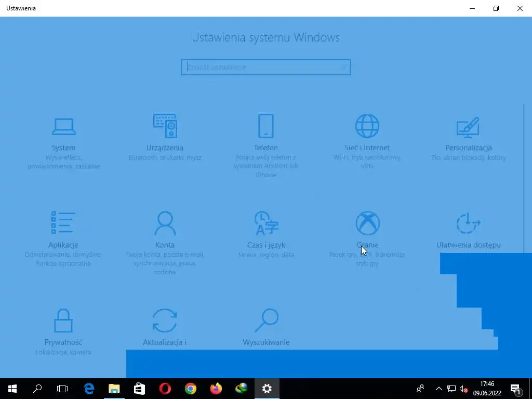Click the Sieć i Internet label

[x=367, y=148]
